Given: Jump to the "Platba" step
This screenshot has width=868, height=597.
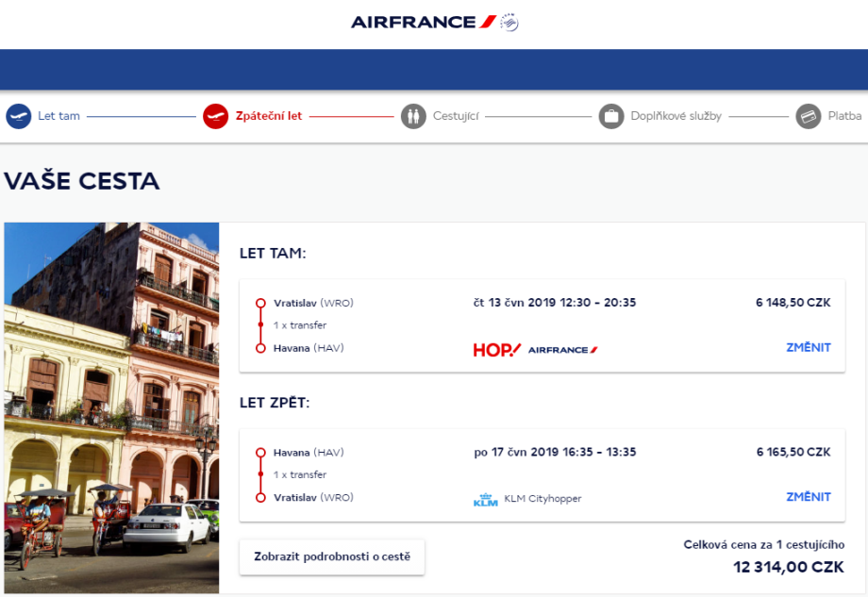Looking at the screenshot, I should (x=844, y=116).
